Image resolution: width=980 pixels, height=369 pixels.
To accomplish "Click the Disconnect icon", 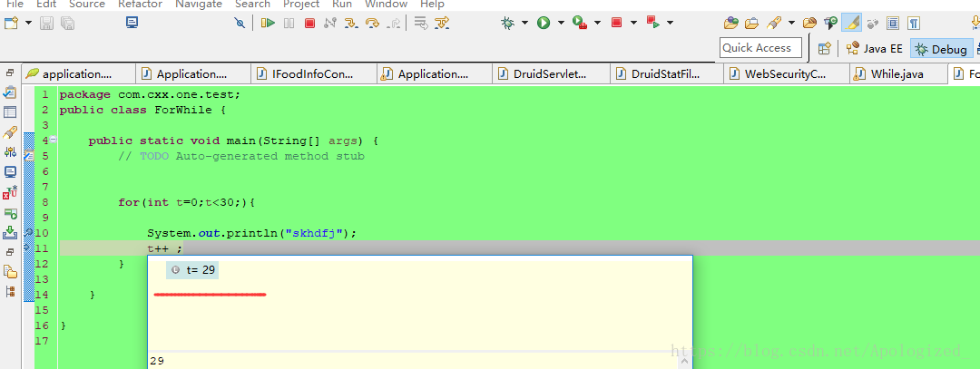I will (330, 23).
